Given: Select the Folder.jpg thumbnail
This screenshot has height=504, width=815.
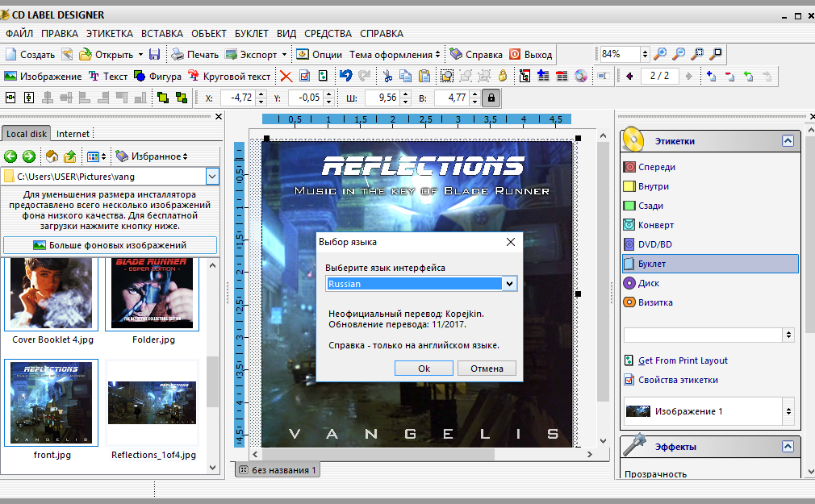Looking at the screenshot, I should click(x=153, y=294).
